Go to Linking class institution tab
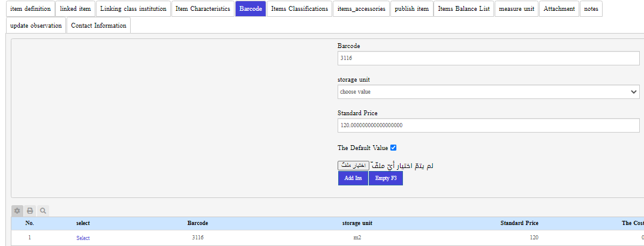 133,9
